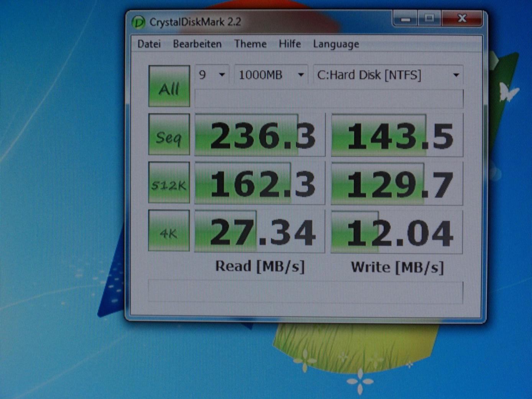This screenshot has width=532, height=399.
Task: Expand the test count dropdown showing 9
Action: pyautogui.click(x=212, y=74)
